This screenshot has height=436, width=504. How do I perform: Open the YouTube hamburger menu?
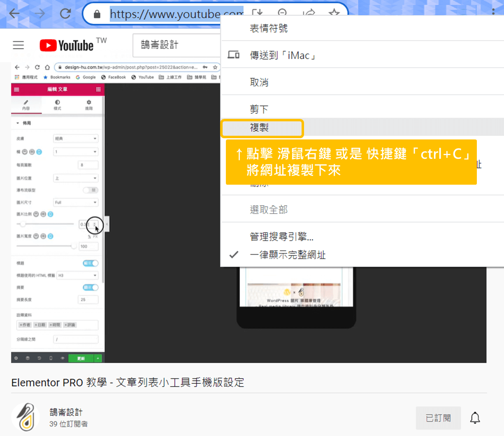coord(19,45)
